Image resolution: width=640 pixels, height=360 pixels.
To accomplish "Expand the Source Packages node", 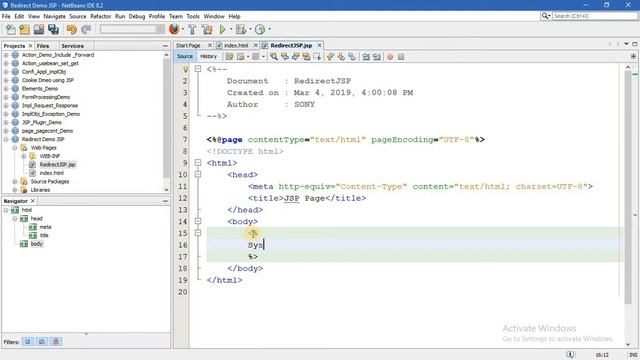I will [x=15, y=181].
